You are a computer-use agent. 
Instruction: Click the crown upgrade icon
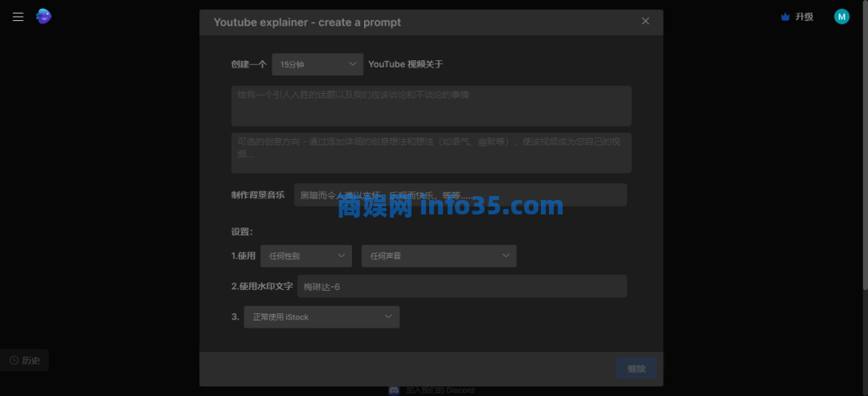[785, 17]
